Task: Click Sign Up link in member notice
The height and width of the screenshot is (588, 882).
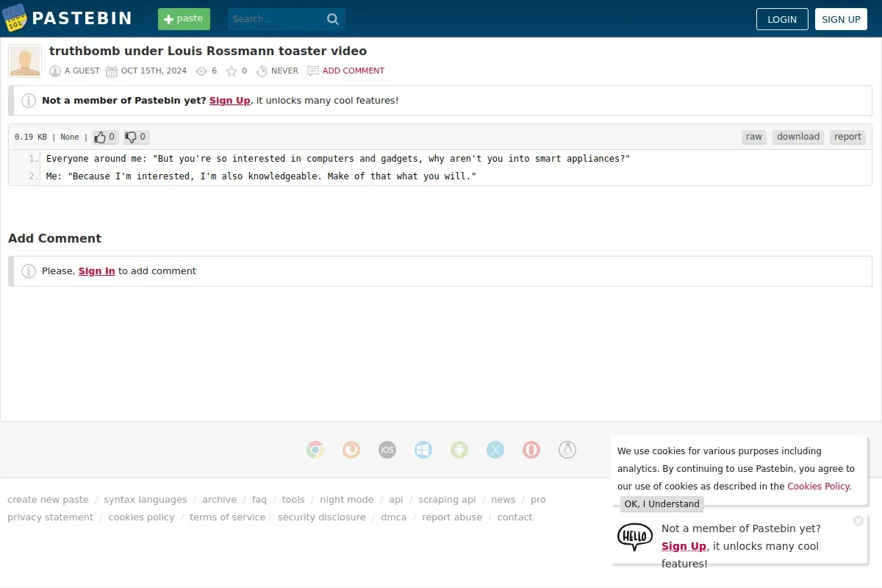Action: click(x=230, y=101)
